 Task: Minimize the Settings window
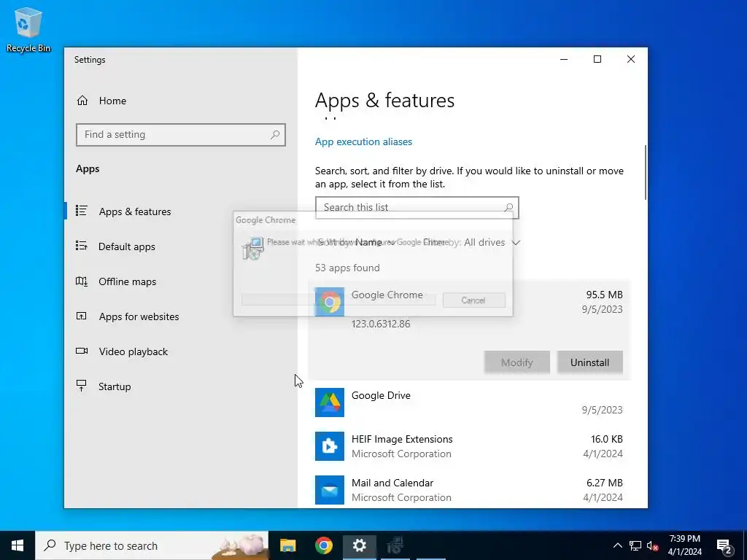(x=564, y=59)
